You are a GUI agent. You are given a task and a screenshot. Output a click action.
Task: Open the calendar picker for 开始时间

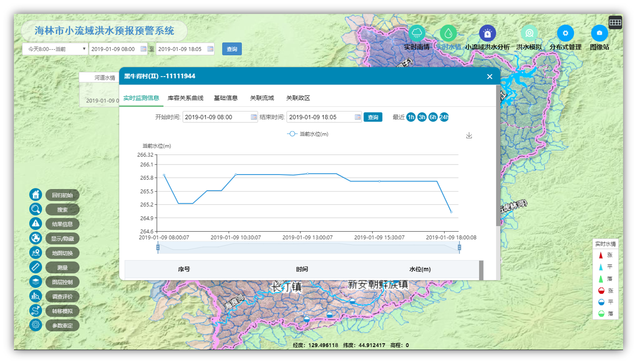[x=253, y=117]
